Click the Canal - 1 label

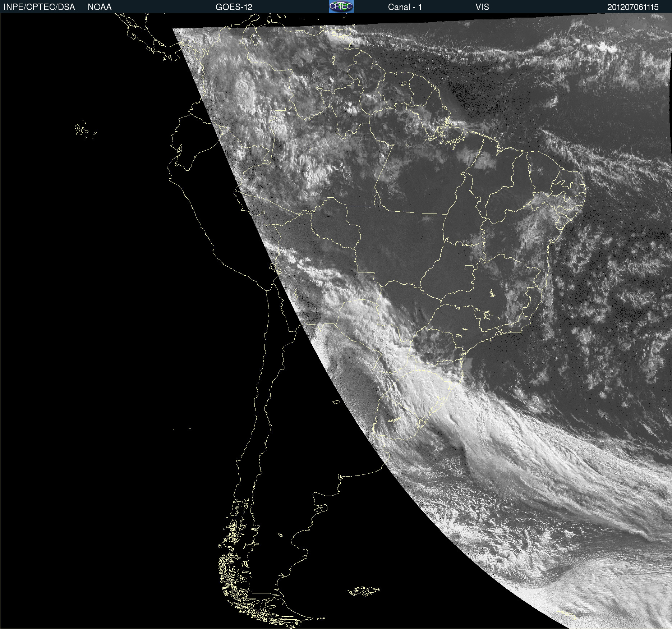tap(405, 7)
